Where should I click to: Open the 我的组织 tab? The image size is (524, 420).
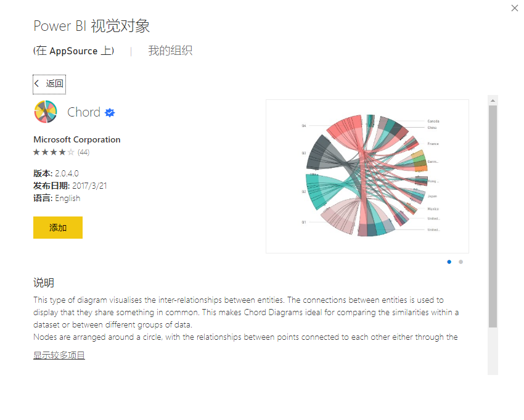click(x=170, y=51)
